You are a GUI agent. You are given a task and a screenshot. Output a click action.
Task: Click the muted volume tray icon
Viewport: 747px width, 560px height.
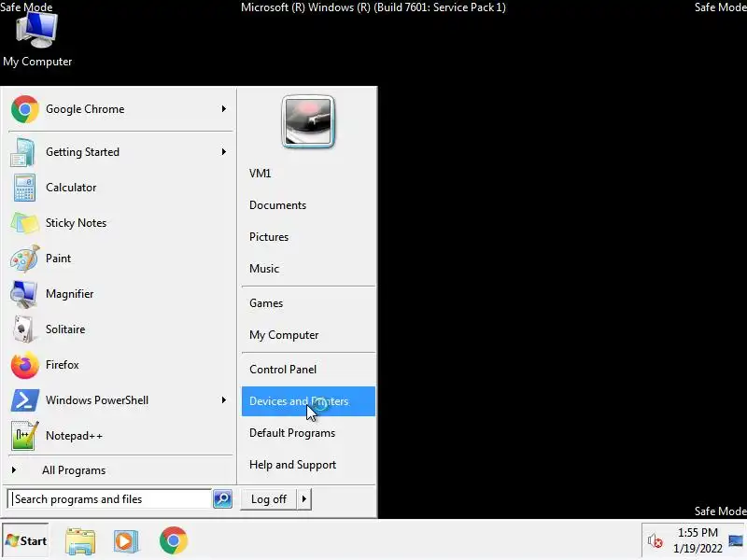tap(655, 541)
